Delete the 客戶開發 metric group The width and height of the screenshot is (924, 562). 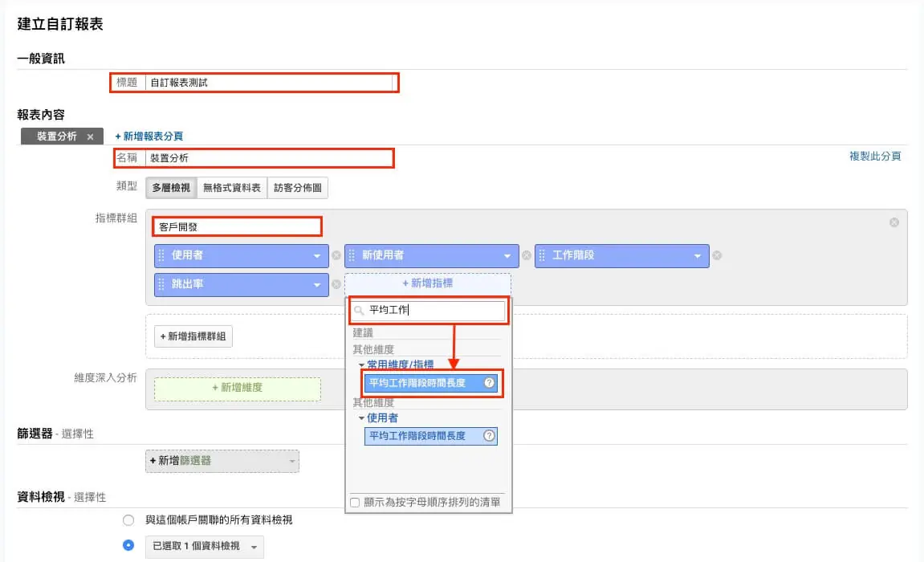tap(894, 222)
